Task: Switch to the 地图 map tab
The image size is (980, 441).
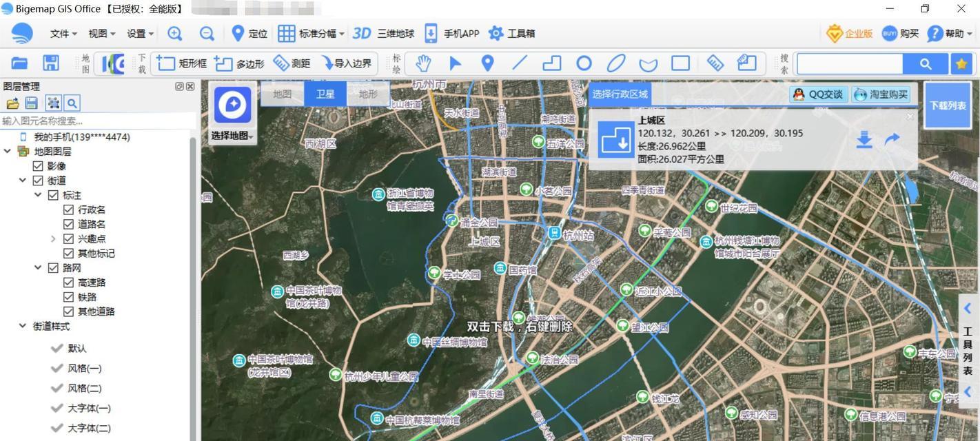Action: [x=282, y=94]
